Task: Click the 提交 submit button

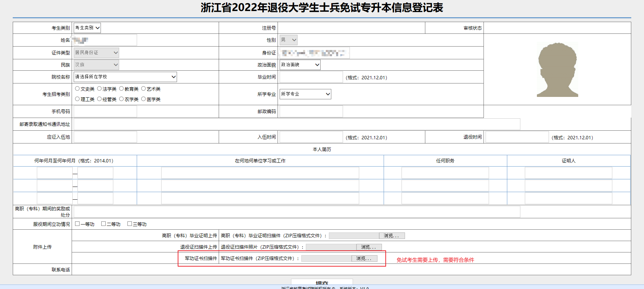Action: (x=322, y=282)
